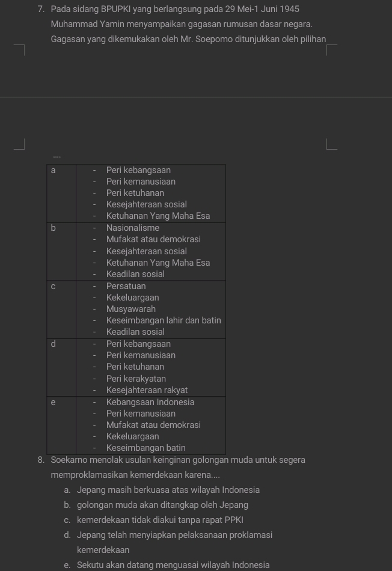The image size is (392, 571).
Task: Click question 7 line starting "Pada sidang BPUPKI"
Action: pyautogui.click(x=175, y=9)
